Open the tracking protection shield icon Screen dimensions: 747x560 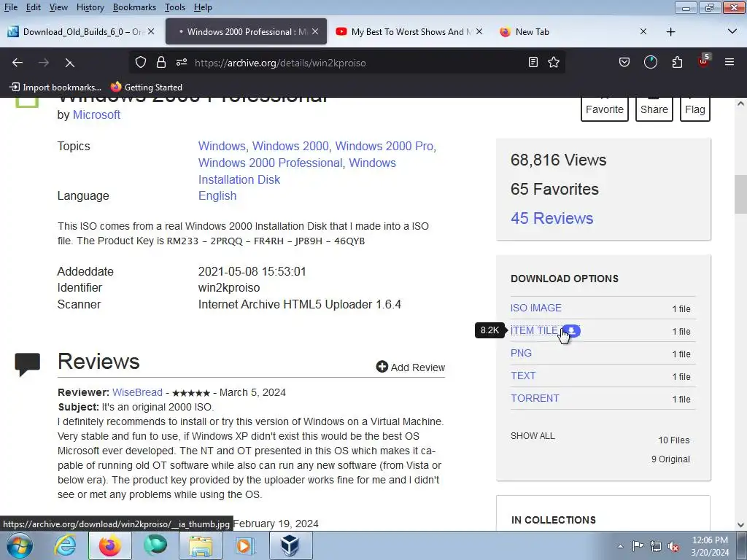click(141, 63)
